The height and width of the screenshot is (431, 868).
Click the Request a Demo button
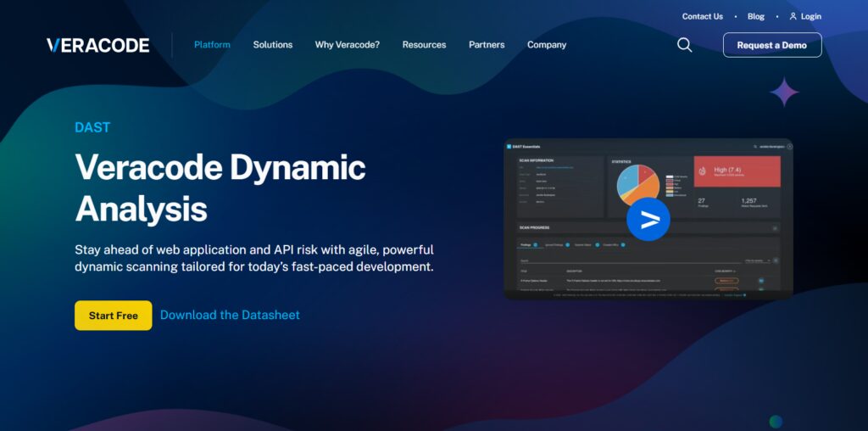772,45
